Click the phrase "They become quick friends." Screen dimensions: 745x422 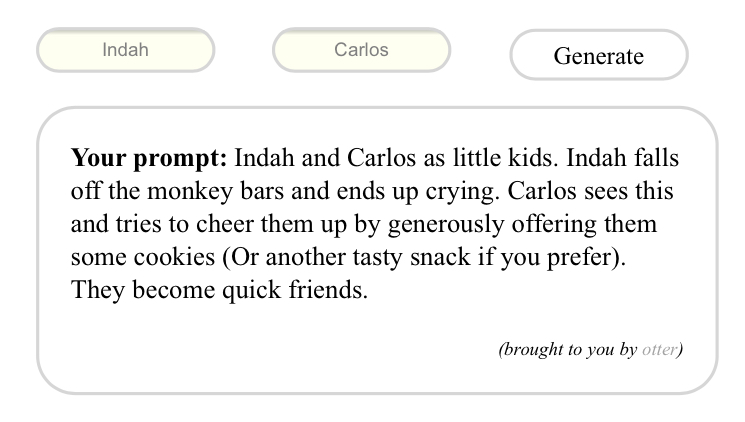point(218,289)
